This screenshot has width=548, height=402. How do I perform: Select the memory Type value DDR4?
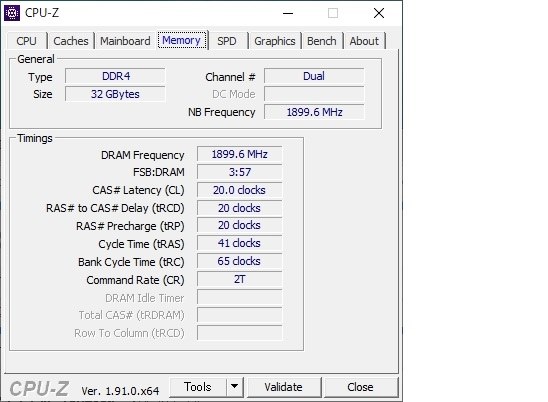pyautogui.click(x=115, y=76)
